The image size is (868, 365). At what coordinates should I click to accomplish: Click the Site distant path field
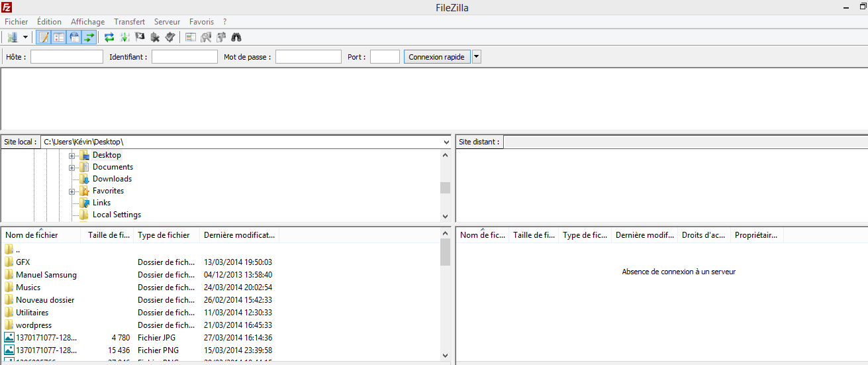tap(685, 142)
